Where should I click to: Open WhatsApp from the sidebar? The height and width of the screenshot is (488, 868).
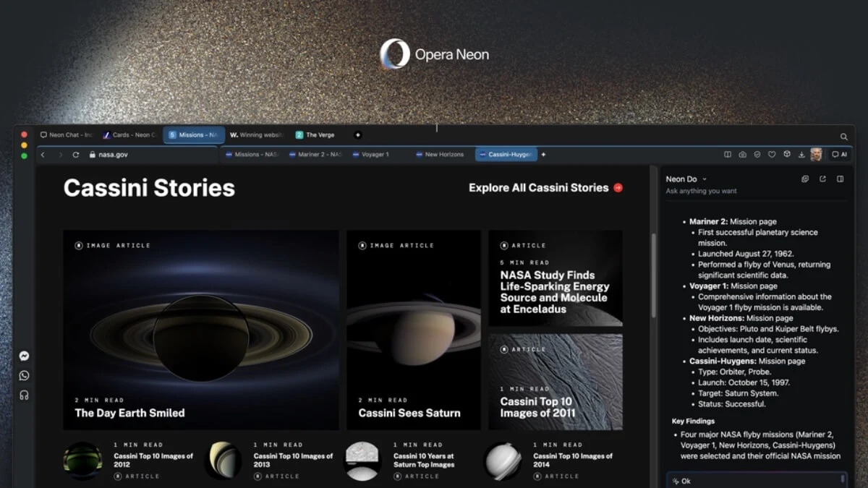(24, 375)
